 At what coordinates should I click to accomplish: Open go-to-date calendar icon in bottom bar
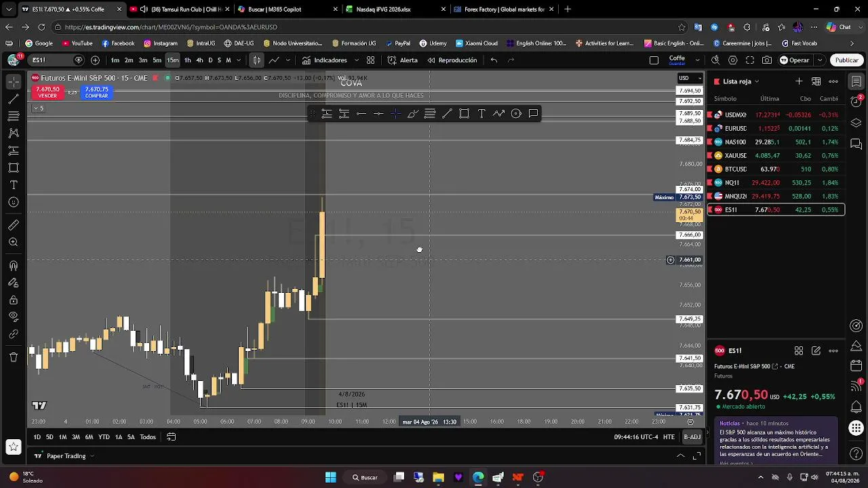pyautogui.click(x=171, y=437)
